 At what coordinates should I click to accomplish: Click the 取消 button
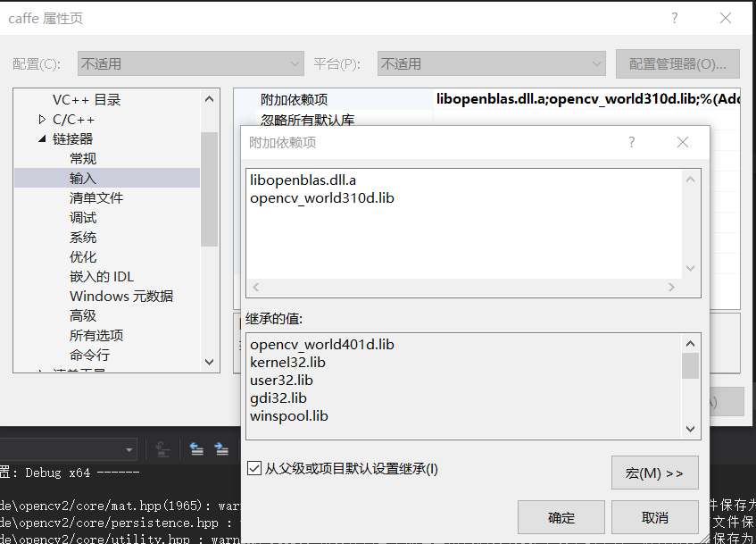[654, 517]
